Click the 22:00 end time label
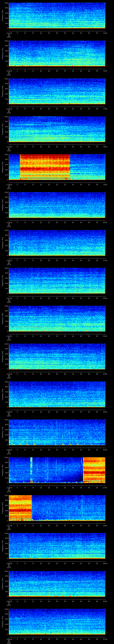The height and width of the screenshot is (644, 114). coord(105,298)
